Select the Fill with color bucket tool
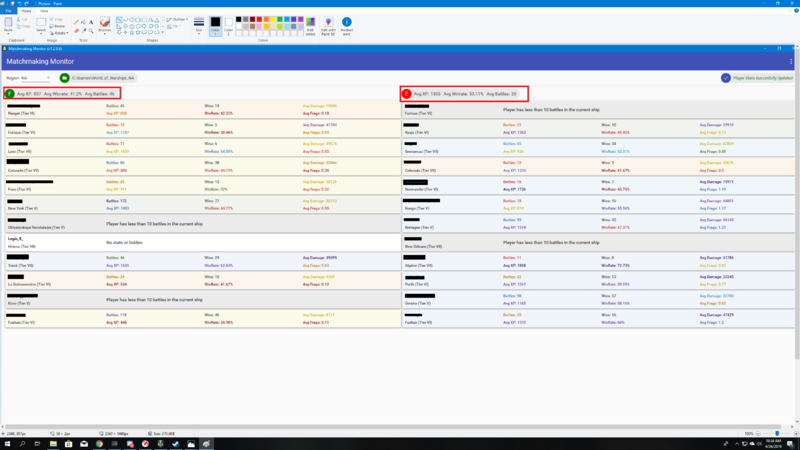The image size is (800, 450). click(84, 21)
